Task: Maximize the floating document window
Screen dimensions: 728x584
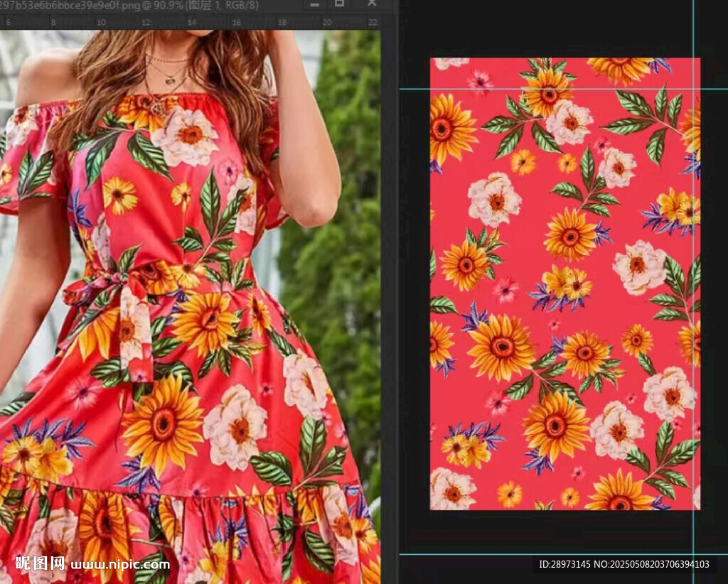Action: pos(340,4)
